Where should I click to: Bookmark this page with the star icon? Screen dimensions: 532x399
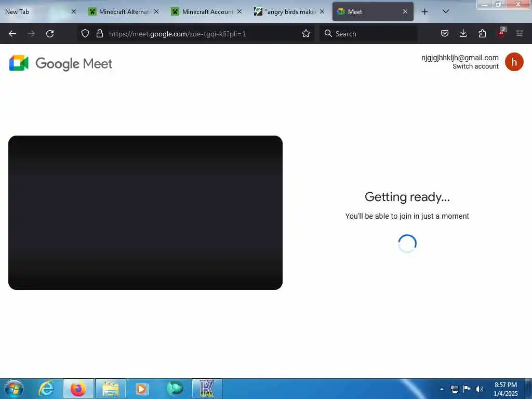(305, 33)
